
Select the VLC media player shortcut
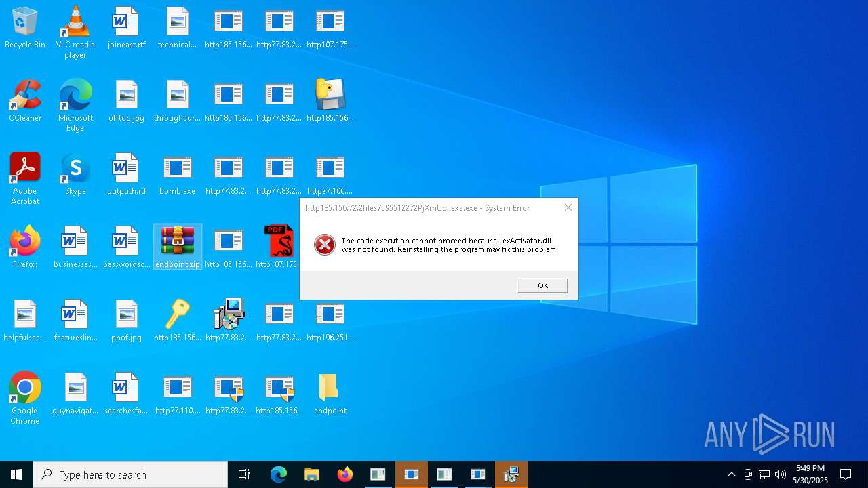[x=75, y=33]
